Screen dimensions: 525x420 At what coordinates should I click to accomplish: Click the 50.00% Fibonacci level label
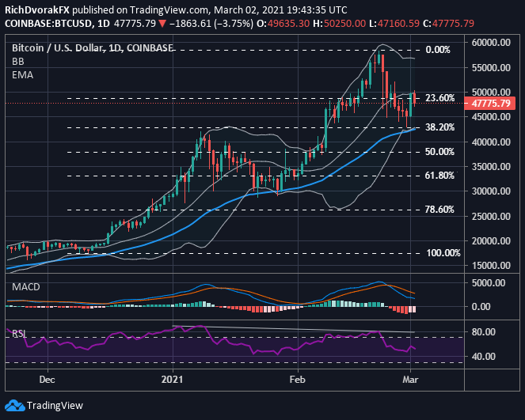[x=440, y=152]
